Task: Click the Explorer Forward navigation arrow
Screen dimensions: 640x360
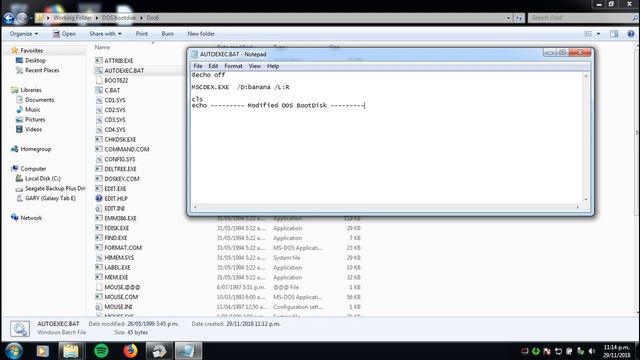Action: tap(22, 18)
